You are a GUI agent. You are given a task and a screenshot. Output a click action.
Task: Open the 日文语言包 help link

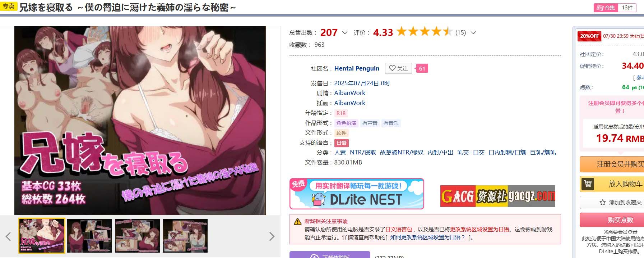tap(399, 229)
